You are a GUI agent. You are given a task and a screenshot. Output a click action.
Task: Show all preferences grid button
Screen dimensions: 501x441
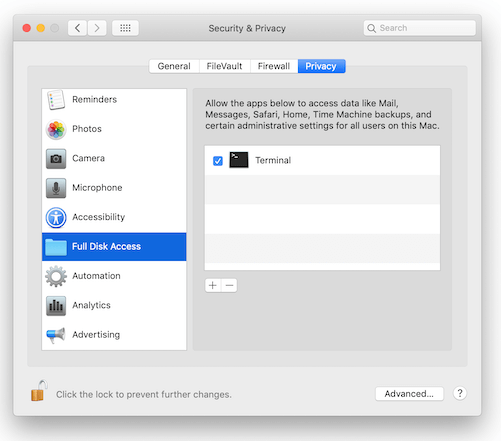pos(125,28)
